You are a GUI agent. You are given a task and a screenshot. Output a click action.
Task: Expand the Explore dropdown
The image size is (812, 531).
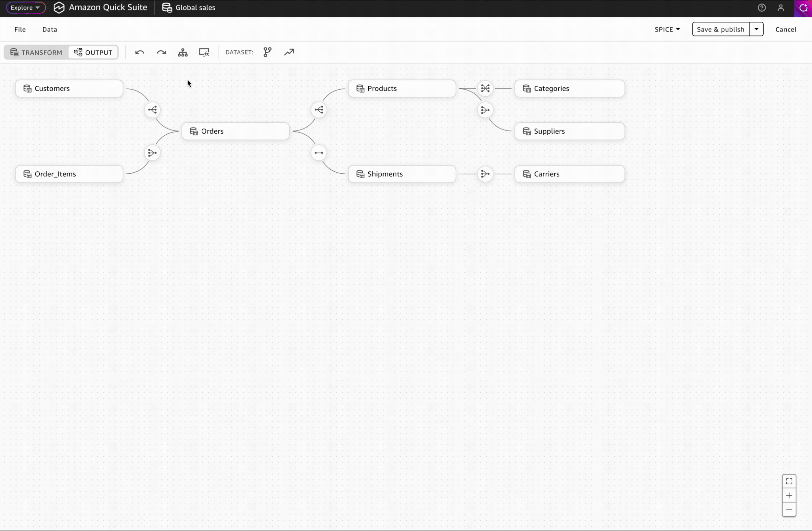click(26, 7)
